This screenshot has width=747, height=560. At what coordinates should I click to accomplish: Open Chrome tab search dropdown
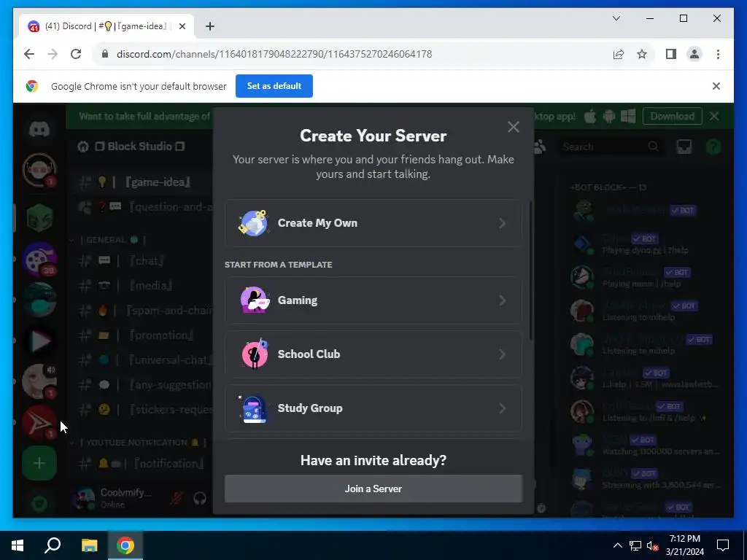coord(616,18)
